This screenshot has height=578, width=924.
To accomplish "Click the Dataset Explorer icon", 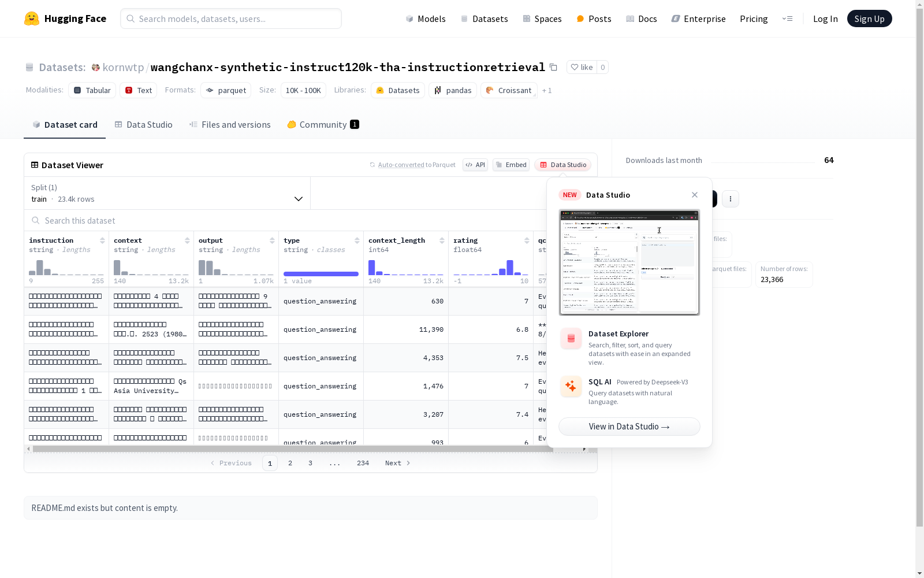I will [x=571, y=339].
